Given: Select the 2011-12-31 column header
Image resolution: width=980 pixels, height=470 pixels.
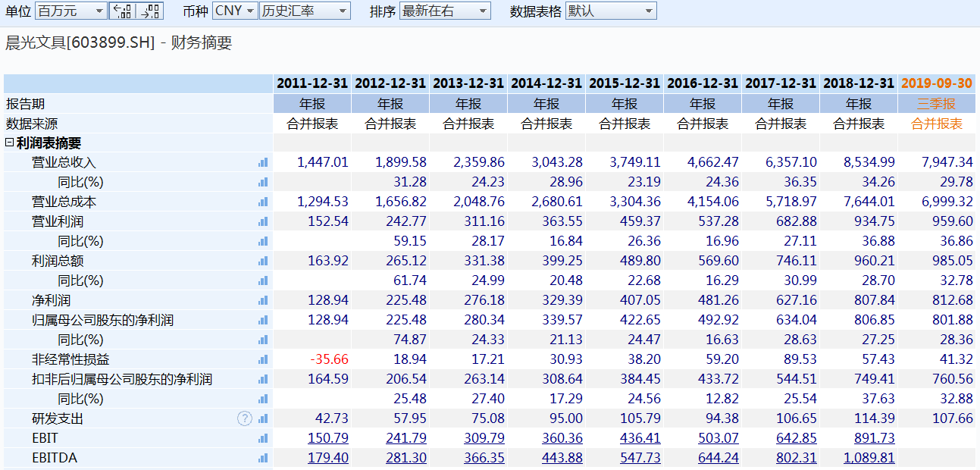Looking at the screenshot, I should (x=312, y=83).
